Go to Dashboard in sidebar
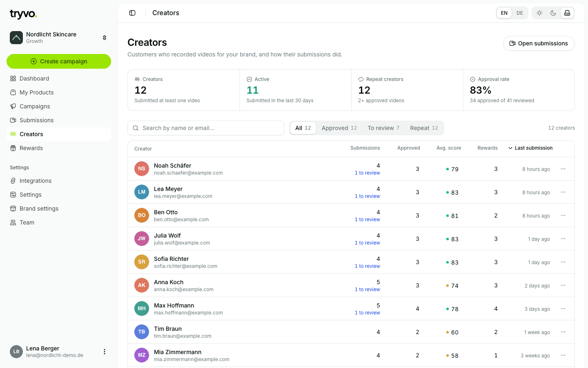Image resolution: width=588 pixels, height=368 pixels. click(x=59, y=79)
